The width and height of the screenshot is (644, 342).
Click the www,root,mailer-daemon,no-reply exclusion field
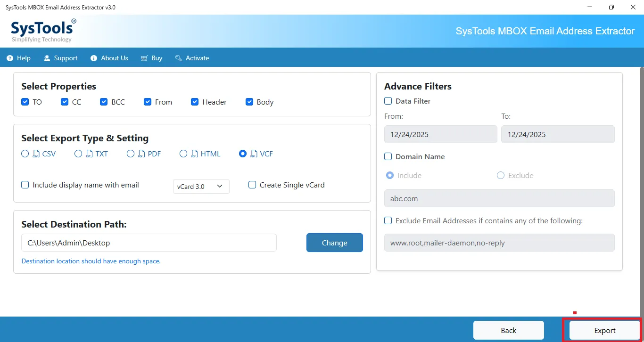(499, 243)
